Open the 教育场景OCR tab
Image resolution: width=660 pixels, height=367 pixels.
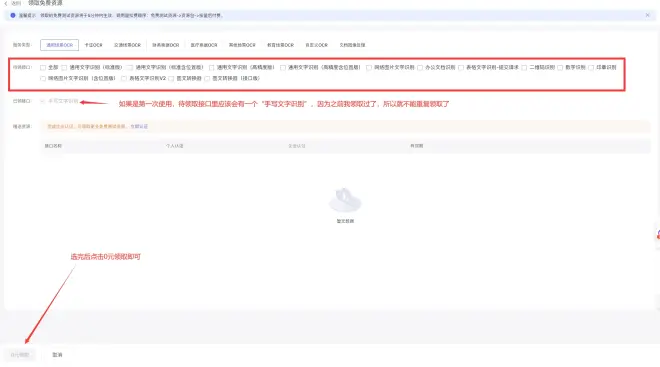point(280,45)
